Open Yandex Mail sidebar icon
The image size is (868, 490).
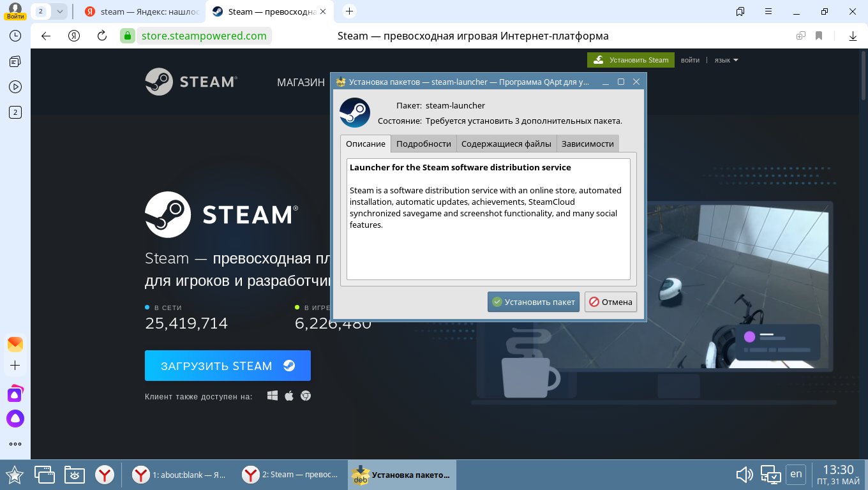(15, 344)
